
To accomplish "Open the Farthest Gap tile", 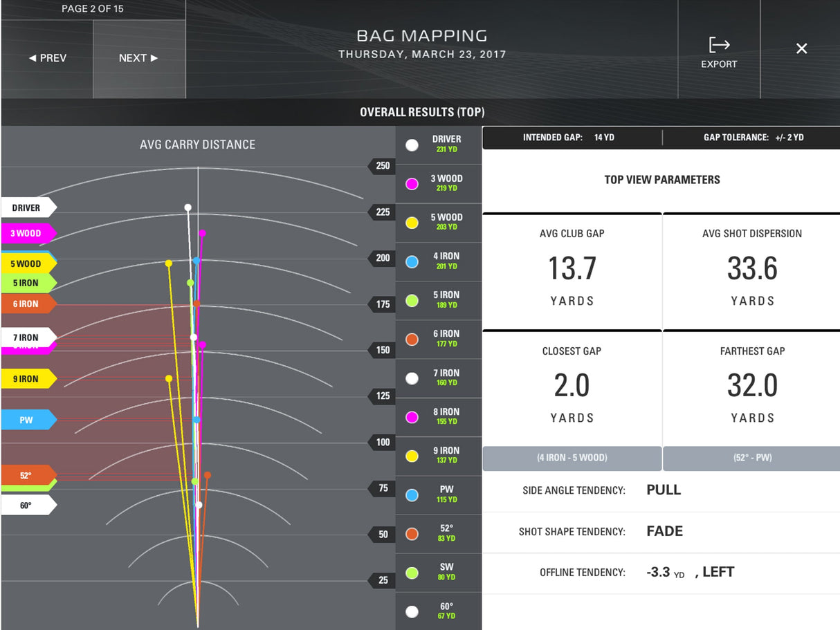I will pos(751,387).
